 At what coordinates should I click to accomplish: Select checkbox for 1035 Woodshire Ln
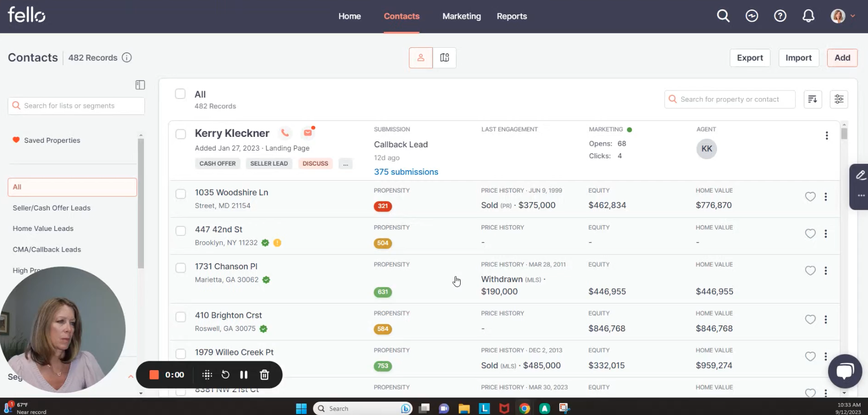point(181,194)
